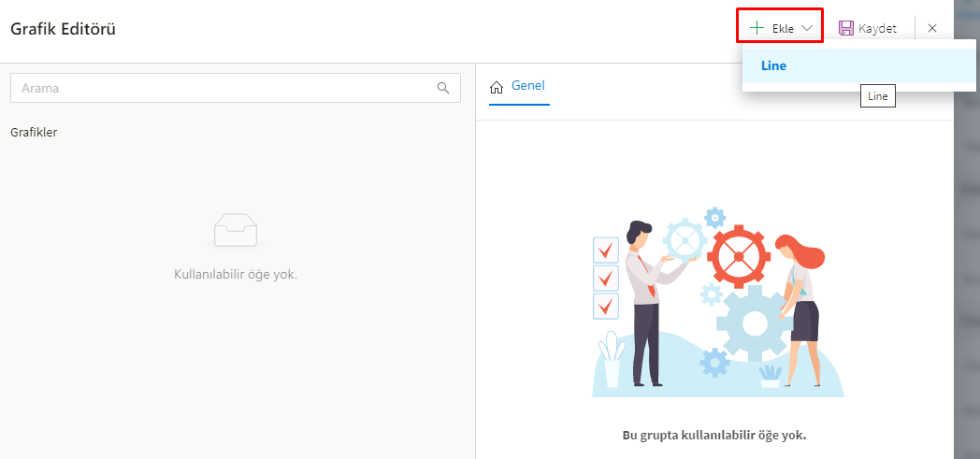
Task: Click the 'Kullanılabilir öğe yok.' message
Action: 236,274
